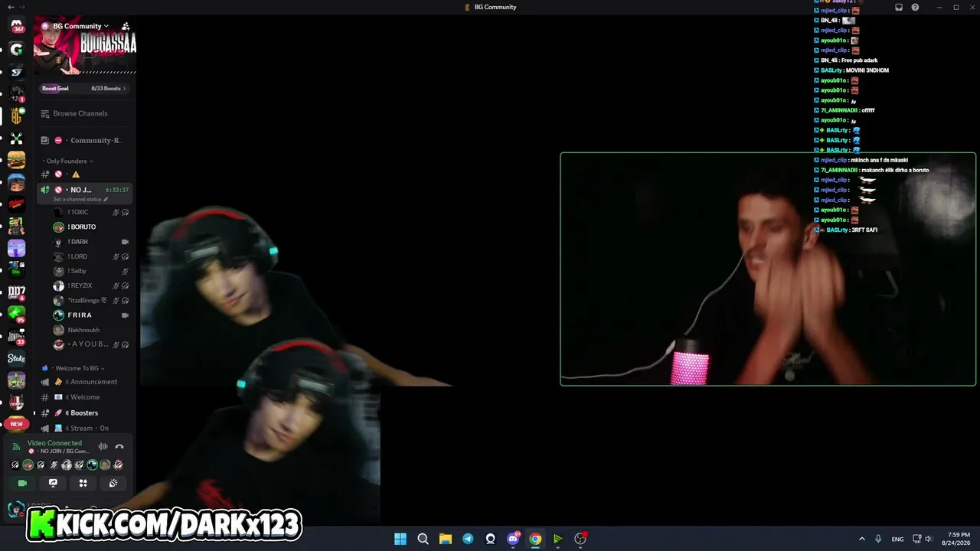
Task: Open the Community-R... channel
Action: [84, 140]
